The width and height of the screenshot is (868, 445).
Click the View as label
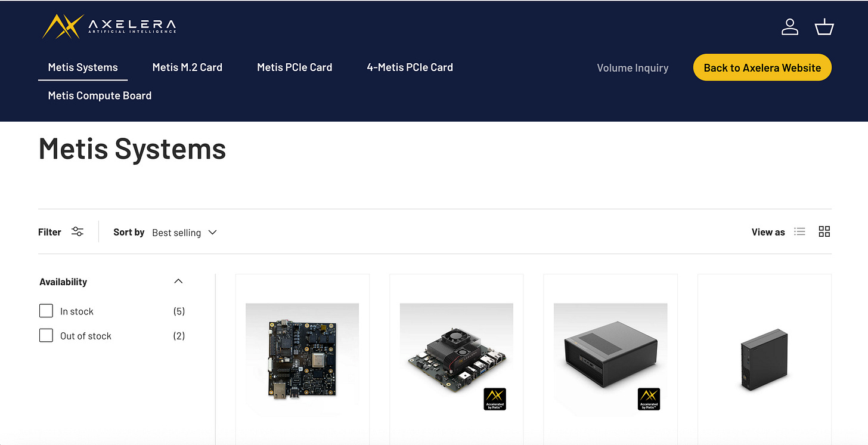pos(768,232)
